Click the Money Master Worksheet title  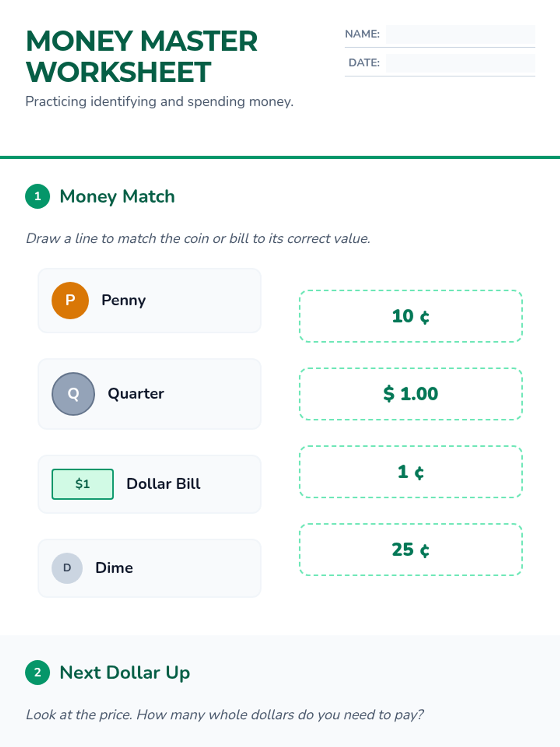pyautogui.click(x=141, y=56)
